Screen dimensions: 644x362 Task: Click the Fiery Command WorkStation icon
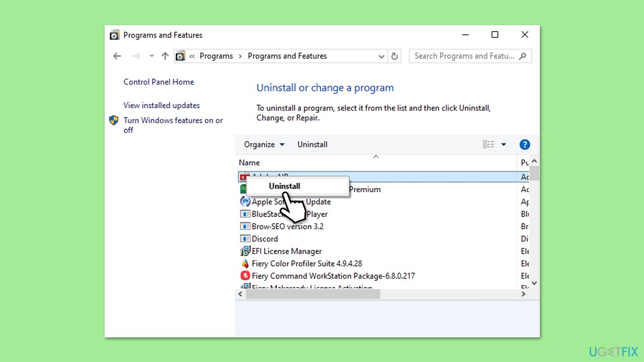[245, 276]
